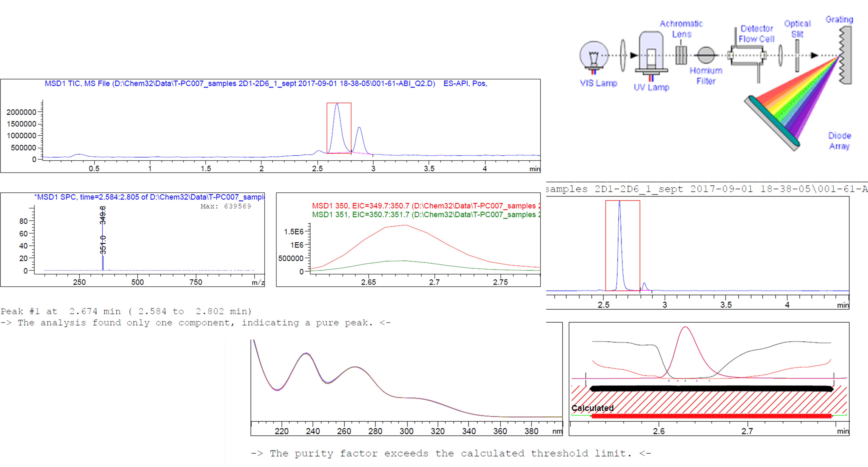
Task: Click the 349.8 mass spectrum peak label
Action: [x=103, y=215]
